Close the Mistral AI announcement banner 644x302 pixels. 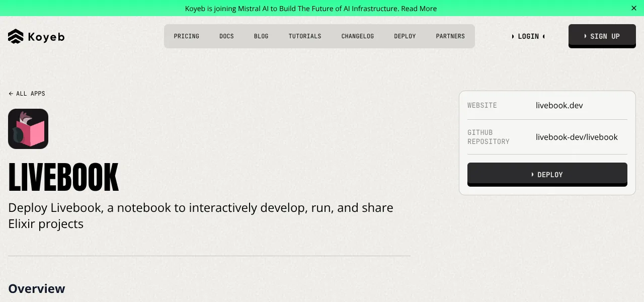coord(634,8)
